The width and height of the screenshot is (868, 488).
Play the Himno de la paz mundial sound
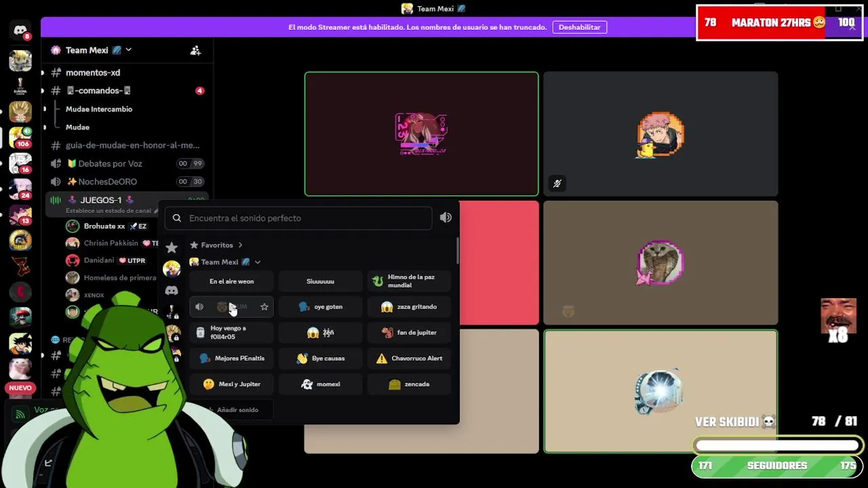click(409, 281)
